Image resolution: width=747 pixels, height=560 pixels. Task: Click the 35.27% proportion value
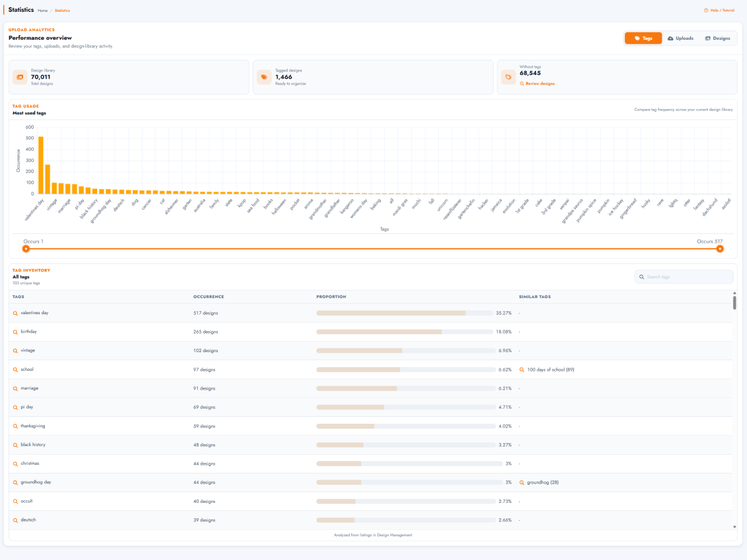tap(504, 313)
